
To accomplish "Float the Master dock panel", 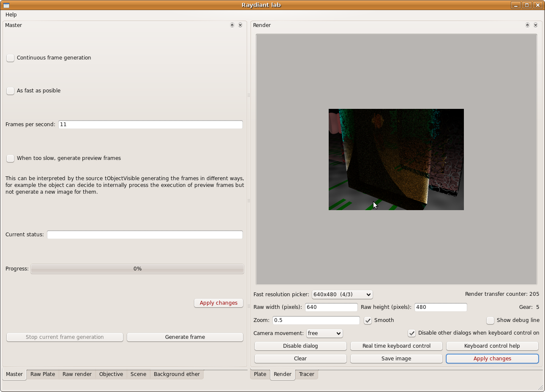I will (x=232, y=25).
